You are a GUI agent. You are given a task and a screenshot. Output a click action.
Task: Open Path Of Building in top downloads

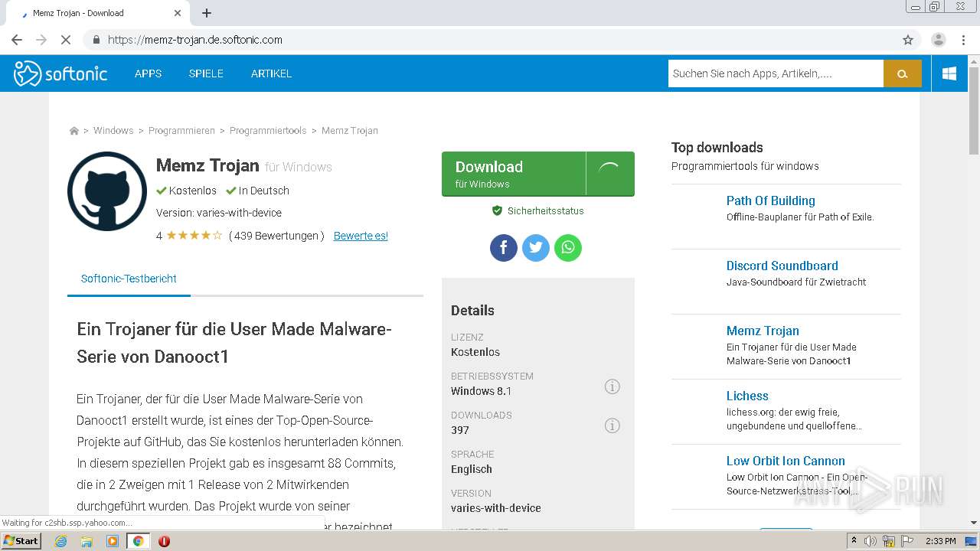(x=770, y=201)
